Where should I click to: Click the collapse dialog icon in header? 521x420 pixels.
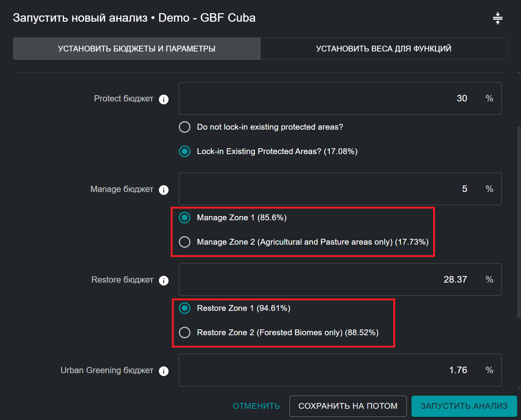click(x=497, y=18)
